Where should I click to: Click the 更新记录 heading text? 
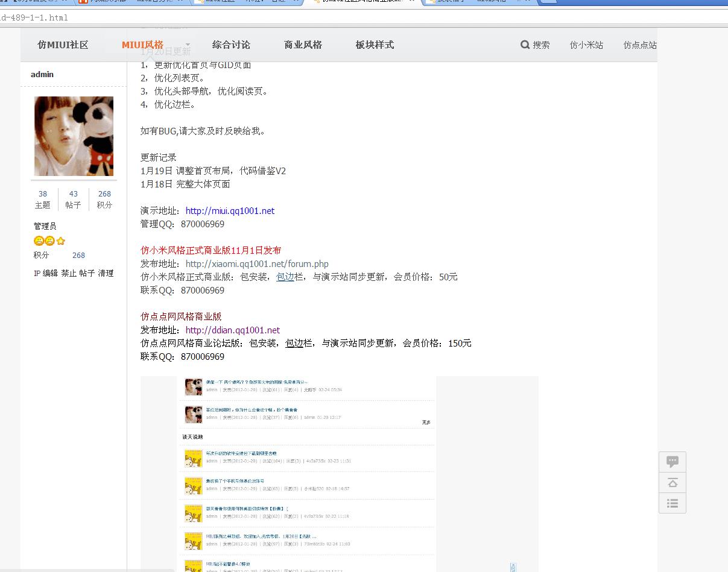(x=159, y=158)
